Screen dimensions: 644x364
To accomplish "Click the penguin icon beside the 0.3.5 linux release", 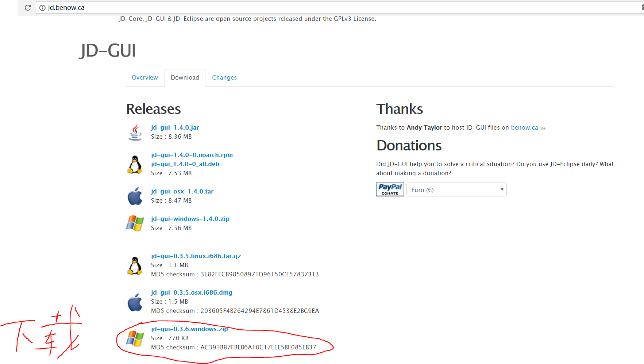I will [x=135, y=265].
